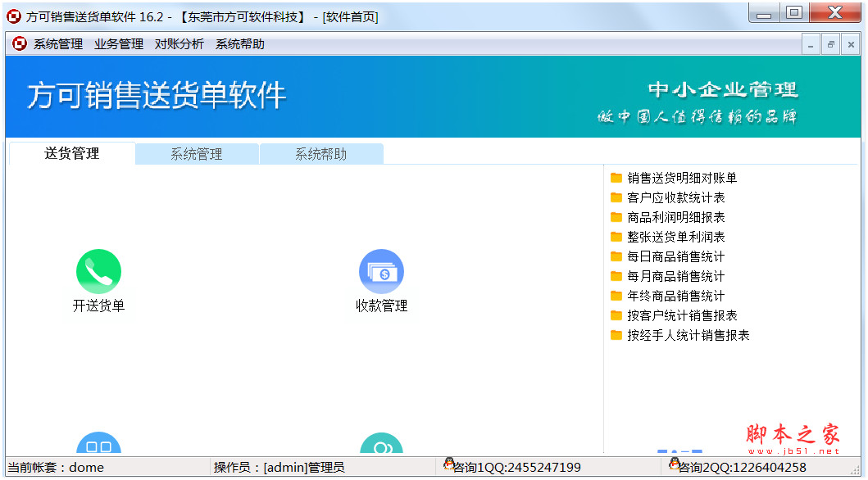The width and height of the screenshot is (868, 480).
Task: Click QQ penguin icon beside 咨询1QQ
Action: pyautogui.click(x=449, y=464)
